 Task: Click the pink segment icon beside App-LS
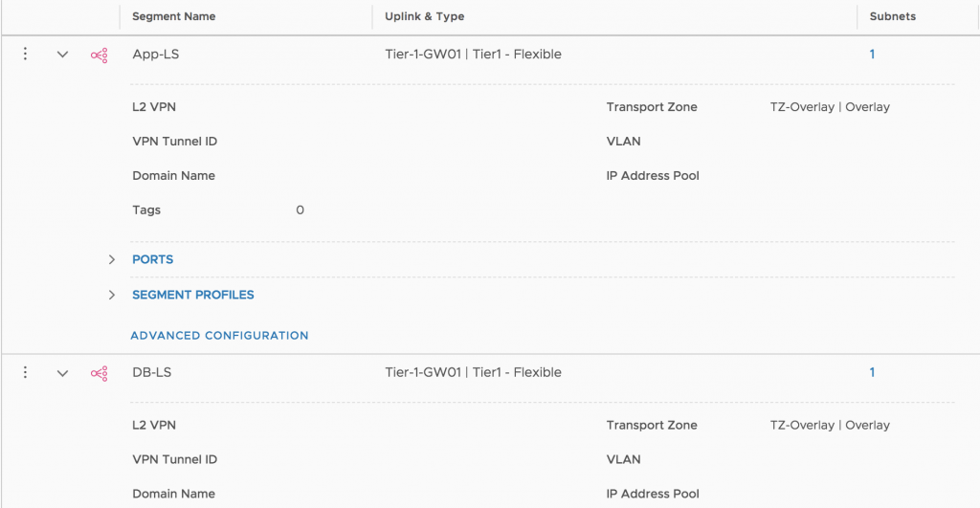click(x=99, y=55)
